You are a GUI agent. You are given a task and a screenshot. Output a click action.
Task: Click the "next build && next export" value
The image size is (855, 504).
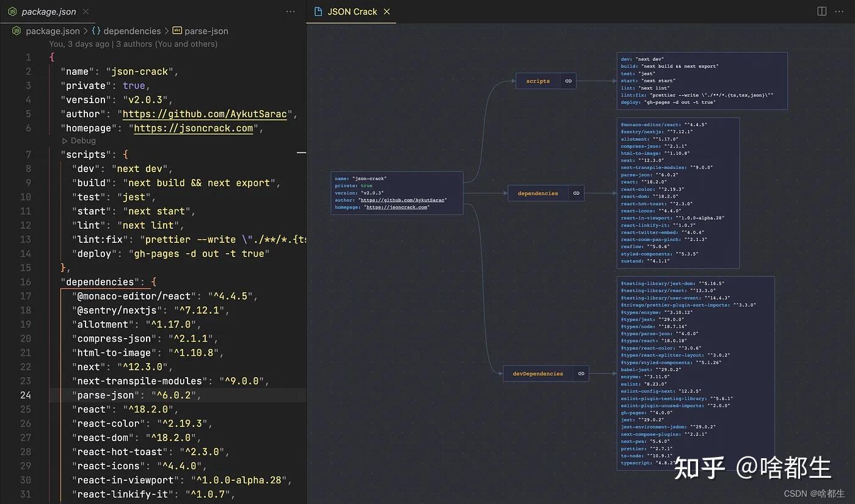(199, 183)
